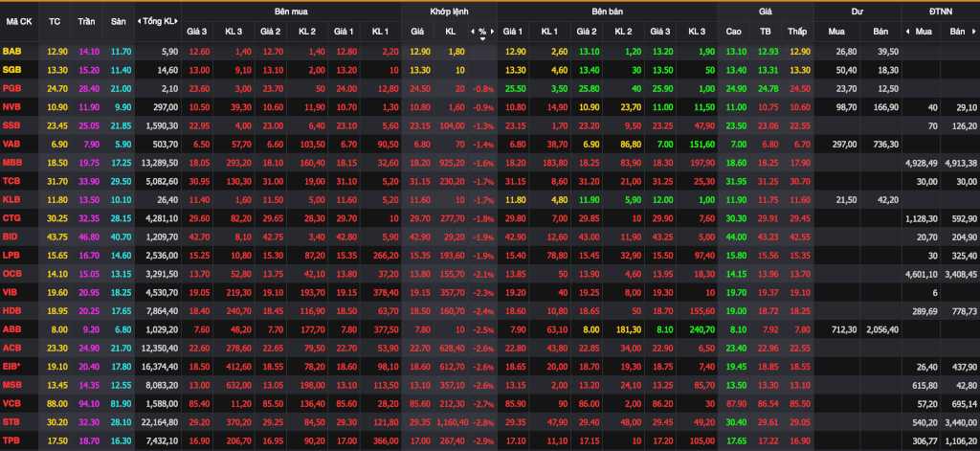Open the LPB stock symbol
The image size is (980, 451).
pyautogui.click(x=11, y=257)
